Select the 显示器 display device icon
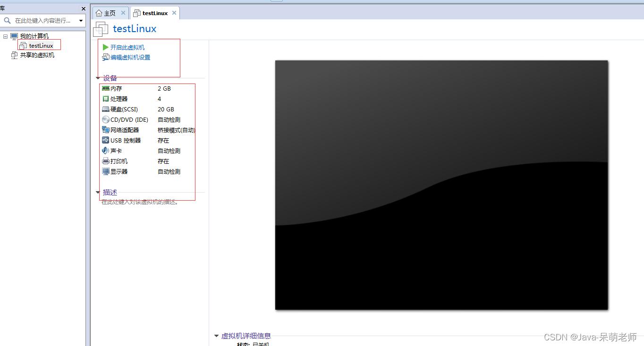 pos(106,171)
